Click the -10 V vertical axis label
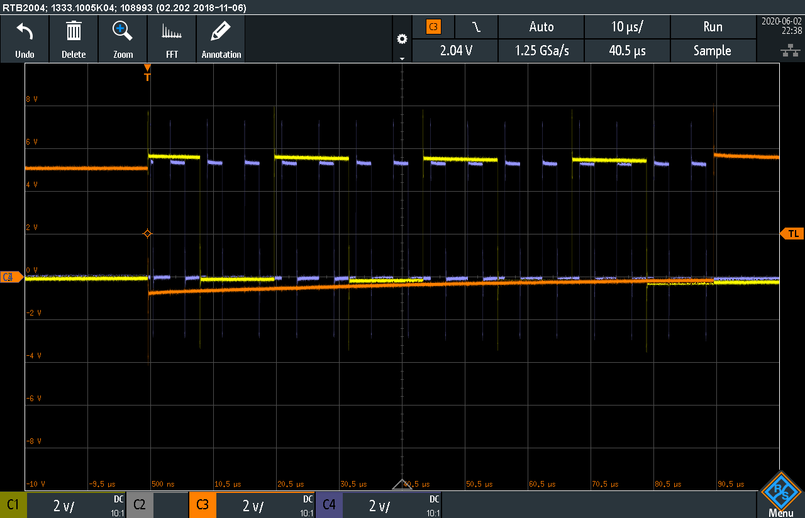The image size is (805, 518). [x=35, y=484]
